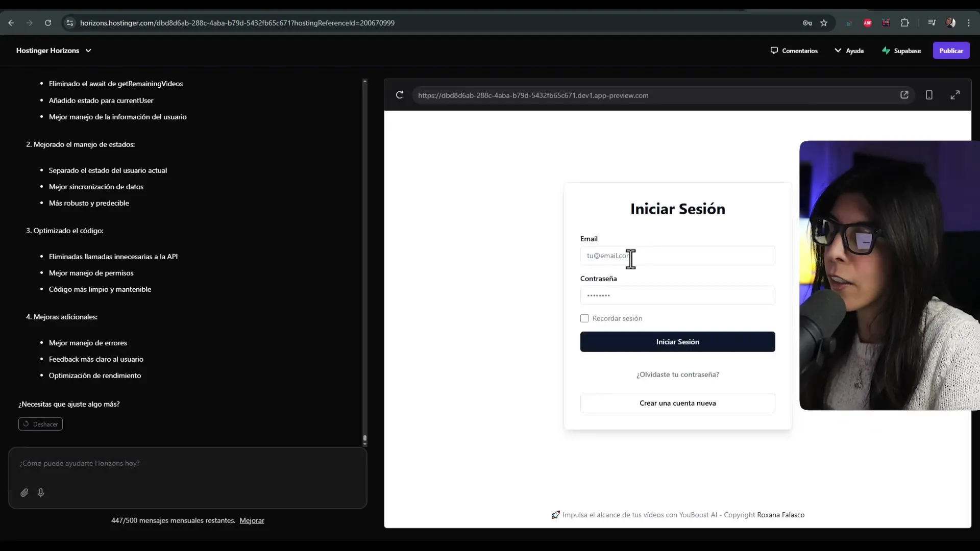Undo changes with the Deshacer button

tap(40, 424)
